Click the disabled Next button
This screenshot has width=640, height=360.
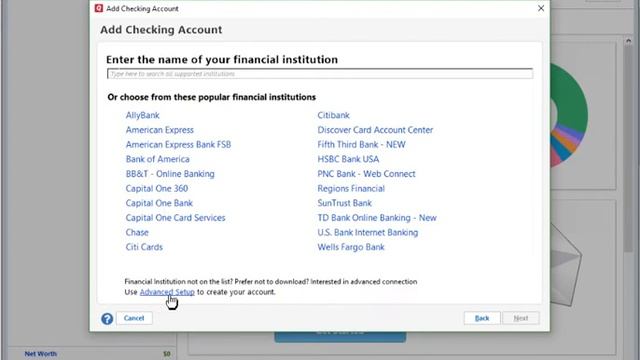(521, 318)
